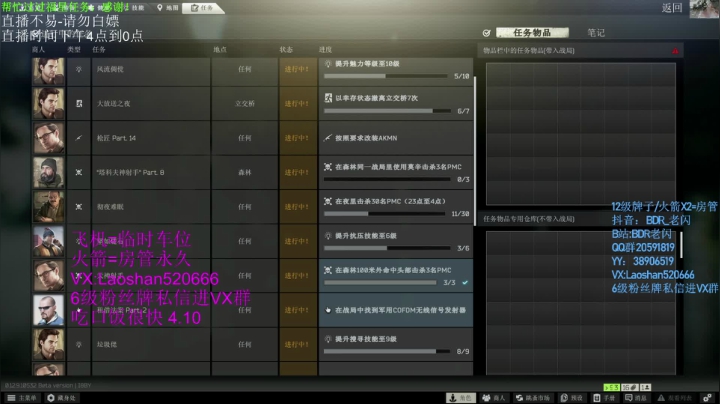Select quest name 彻夜难眠

pyautogui.click(x=110, y=207)
